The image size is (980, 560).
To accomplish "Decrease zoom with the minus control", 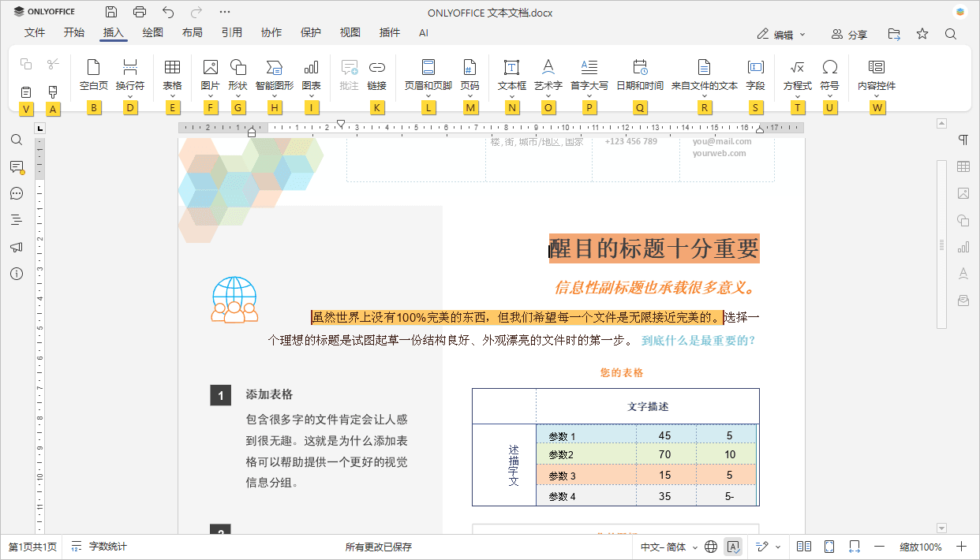I will pos(878,546).
